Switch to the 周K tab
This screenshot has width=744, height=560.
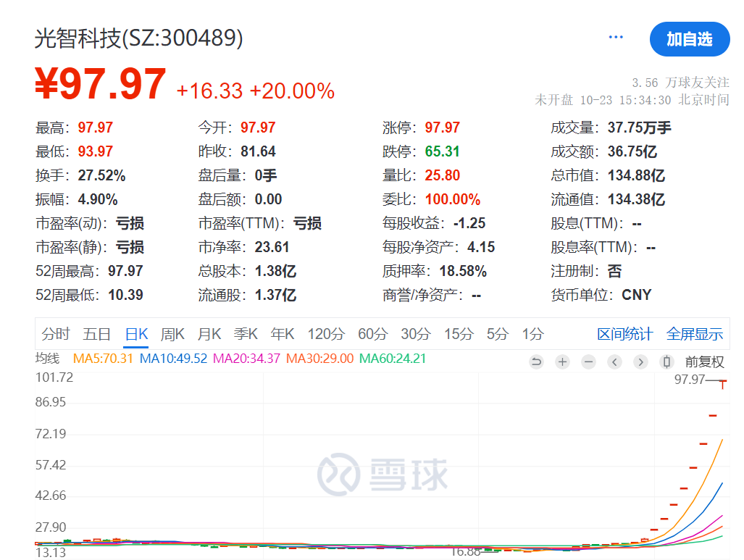click(172, 334)
